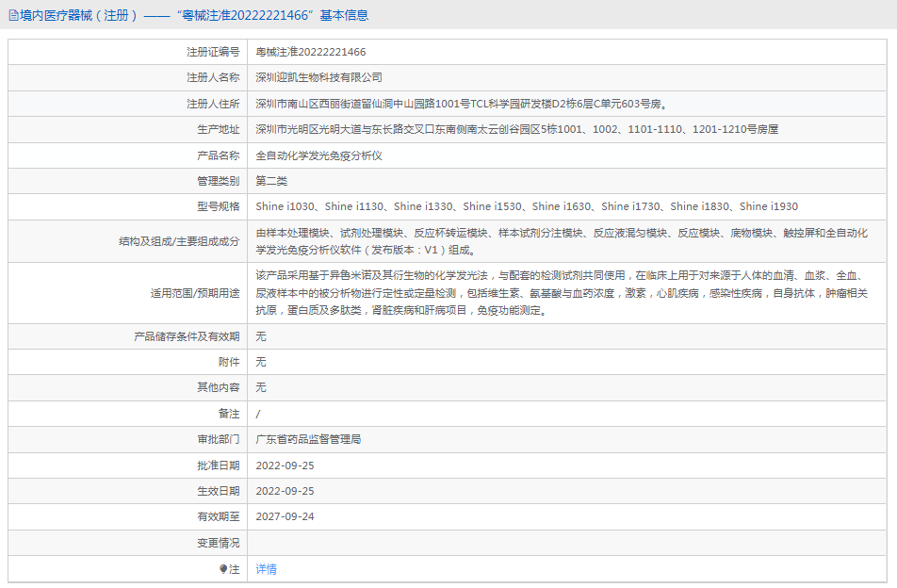Click the 注册人住所 label
Image resolution: width=897 pixels, height=588 pixels.
tap(213, 104)
